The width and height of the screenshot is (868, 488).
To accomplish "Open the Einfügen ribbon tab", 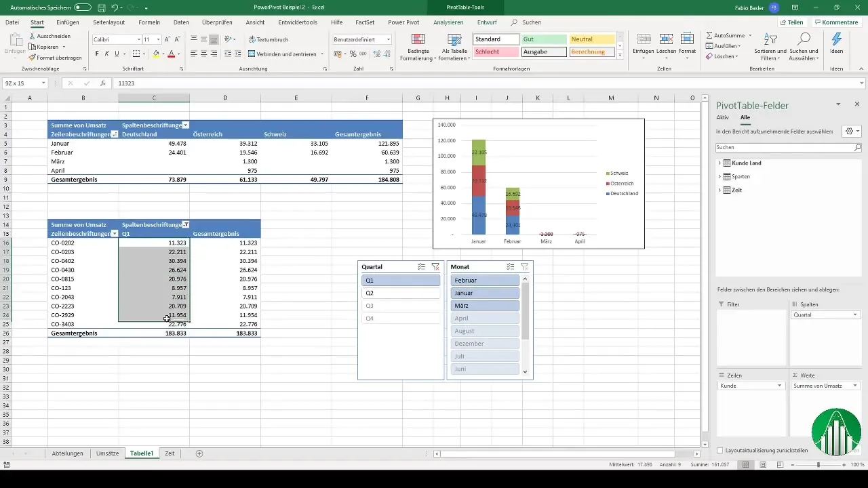I will pos(68,22).
